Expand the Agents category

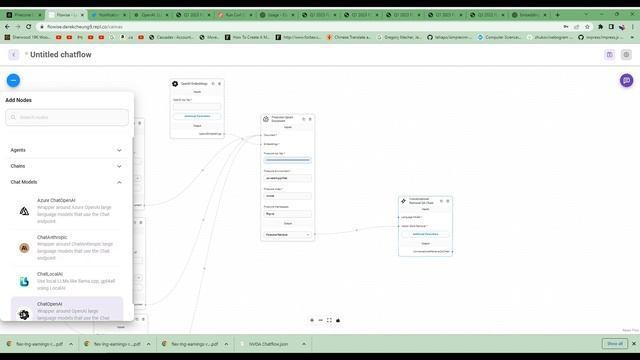point(66,150)
